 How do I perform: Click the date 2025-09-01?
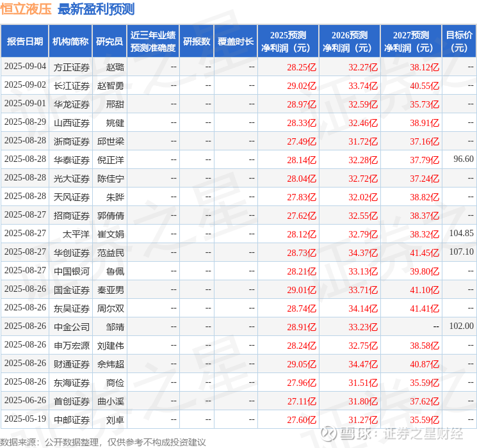(25, 103)
